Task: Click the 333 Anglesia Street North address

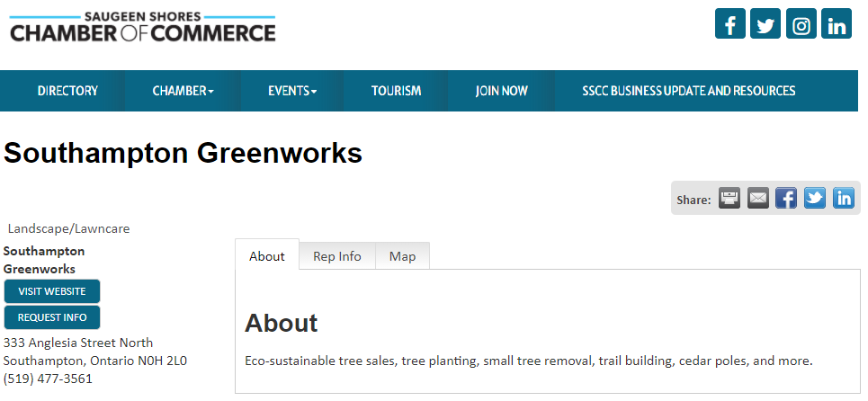Action: 78,343
